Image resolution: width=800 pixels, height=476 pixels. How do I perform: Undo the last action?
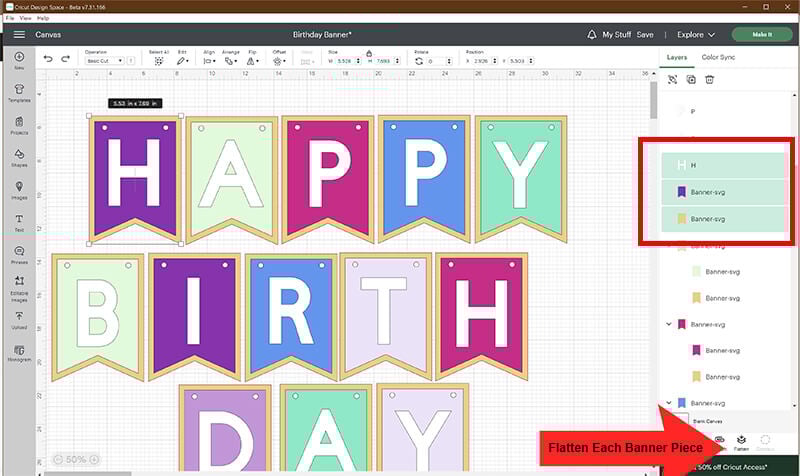click(x=48, y=59)
